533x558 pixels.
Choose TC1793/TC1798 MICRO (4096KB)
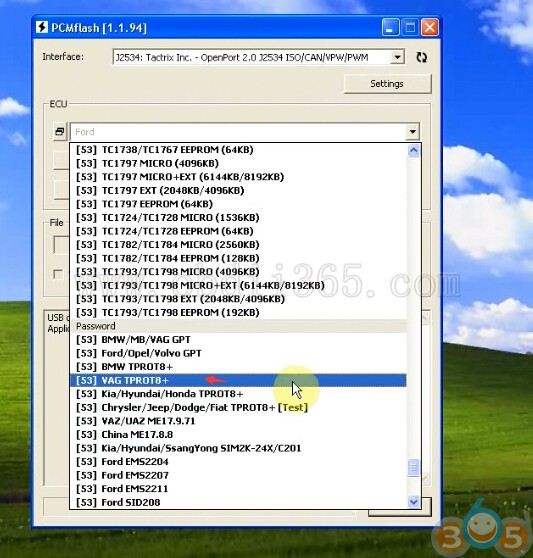coord(238,272)
